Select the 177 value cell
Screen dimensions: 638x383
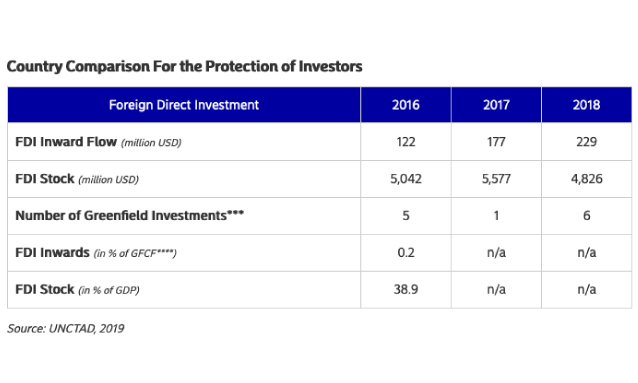pyautogui.click(x=496, y=142)
